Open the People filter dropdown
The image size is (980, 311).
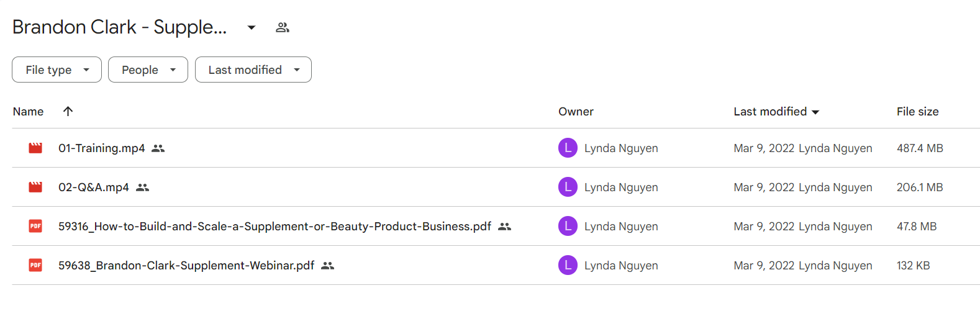pyautogui.click(x=148, y=70)
